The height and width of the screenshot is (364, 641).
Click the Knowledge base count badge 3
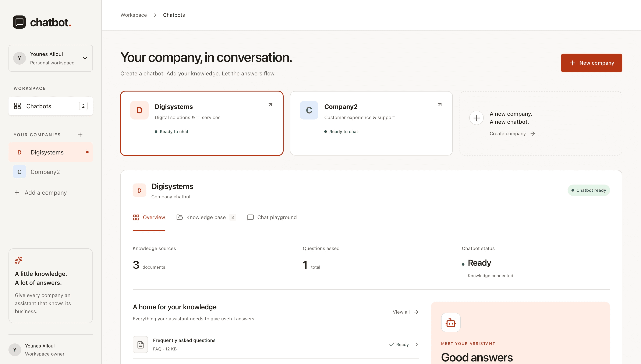click(x=232, y=217)
